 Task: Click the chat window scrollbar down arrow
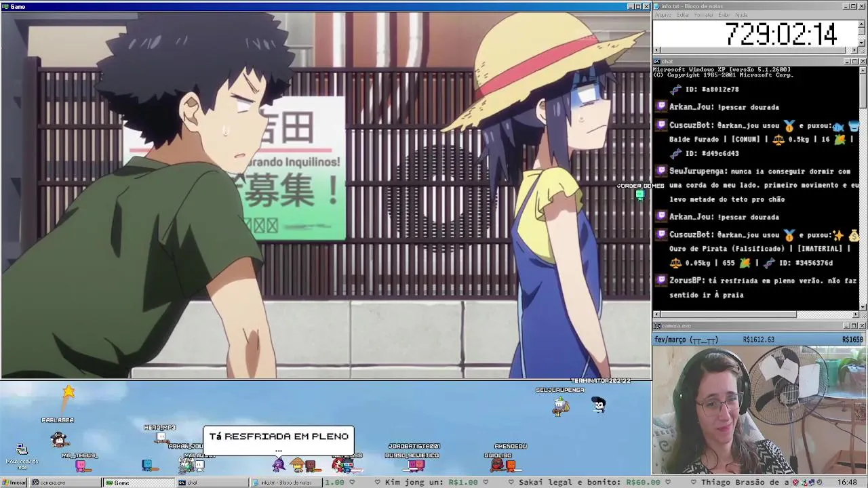pos(863,307)
